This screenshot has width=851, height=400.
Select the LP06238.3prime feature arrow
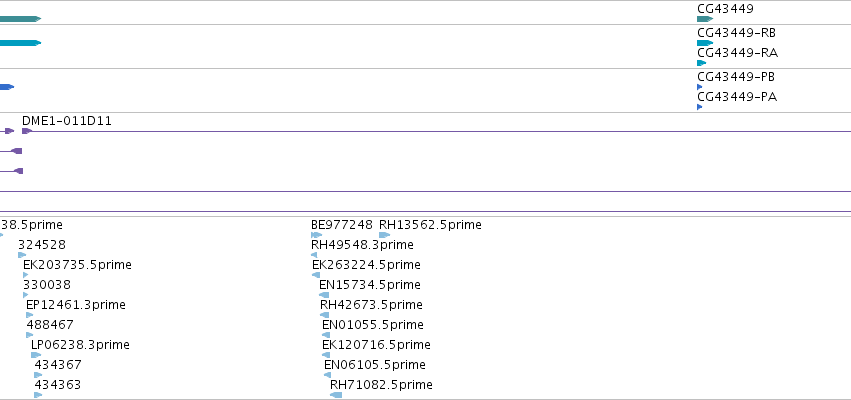(36, 355)
